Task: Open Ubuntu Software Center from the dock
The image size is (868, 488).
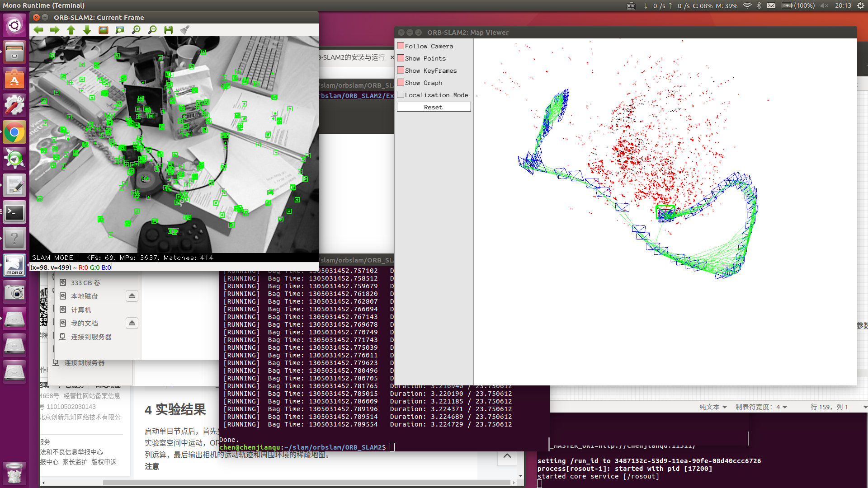Action: pyautogui.click(x=14, y=79)
